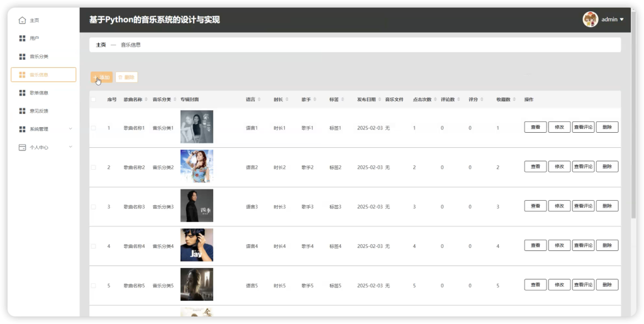Click the 主页 breadcrumb link
The width and height of the screenshot is (644, 324).
(x=101, y=45)
